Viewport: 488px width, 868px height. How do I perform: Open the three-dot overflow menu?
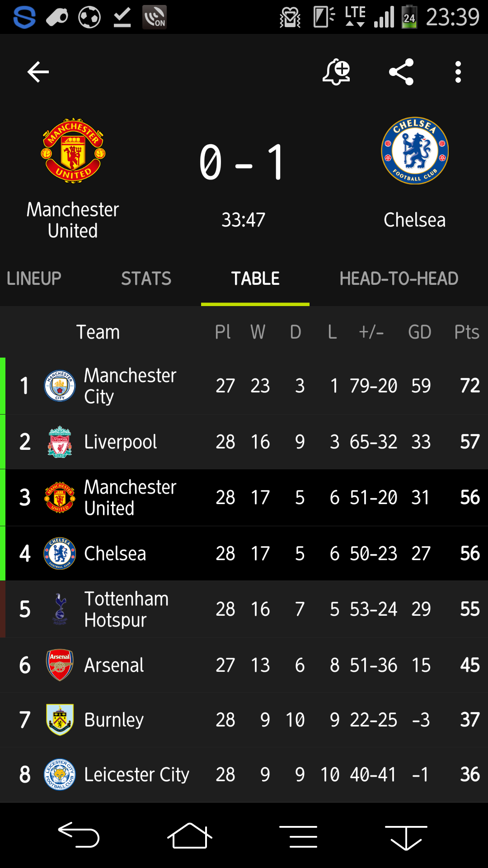click(458, 72)
